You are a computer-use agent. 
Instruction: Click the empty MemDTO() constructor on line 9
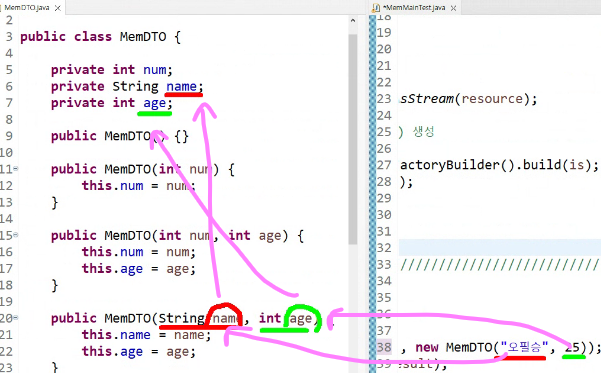click(x=120, y=136)
